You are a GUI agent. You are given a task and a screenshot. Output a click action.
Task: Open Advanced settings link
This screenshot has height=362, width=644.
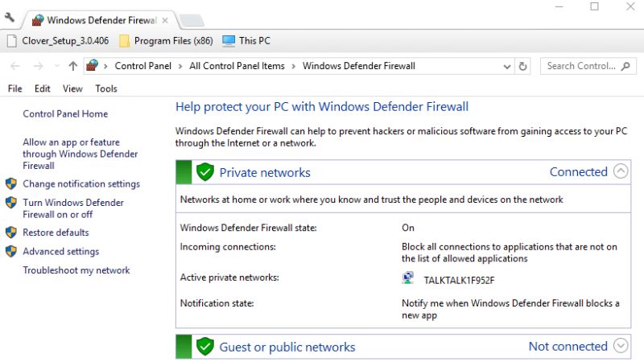tap(61, 251)
